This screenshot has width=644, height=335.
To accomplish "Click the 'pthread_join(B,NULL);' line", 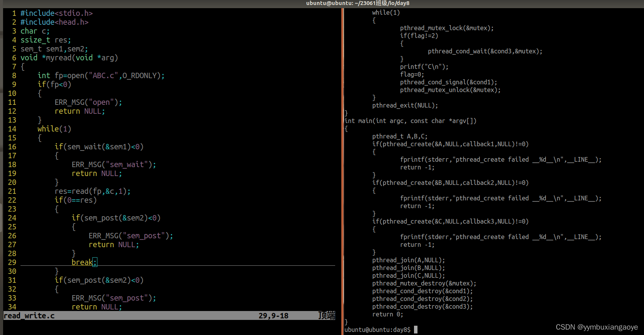I will click(x=408, y=268).
